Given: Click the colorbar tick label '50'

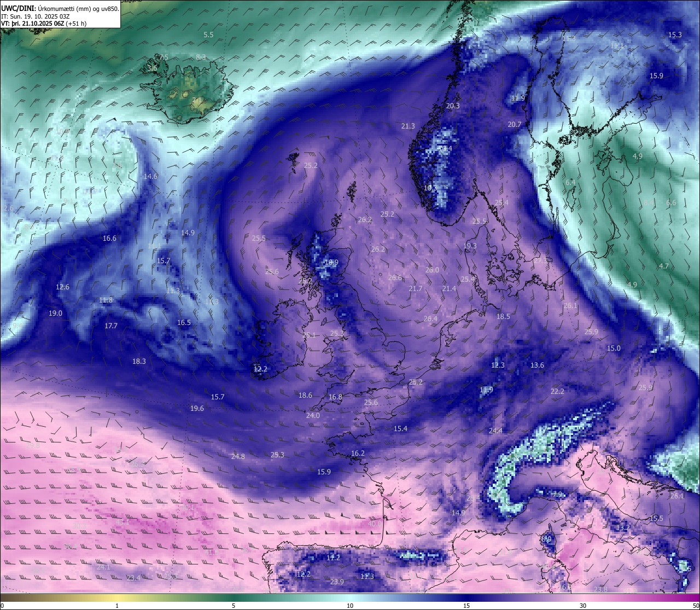Looking at the screenshot, I should [x=696, y=606].
